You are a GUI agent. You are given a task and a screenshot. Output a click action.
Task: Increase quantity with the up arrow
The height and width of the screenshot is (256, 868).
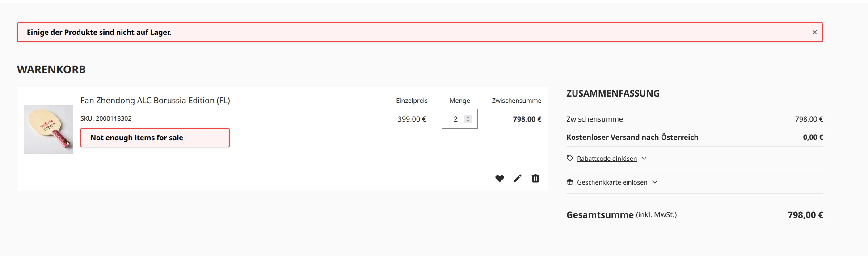coord(468,117)
